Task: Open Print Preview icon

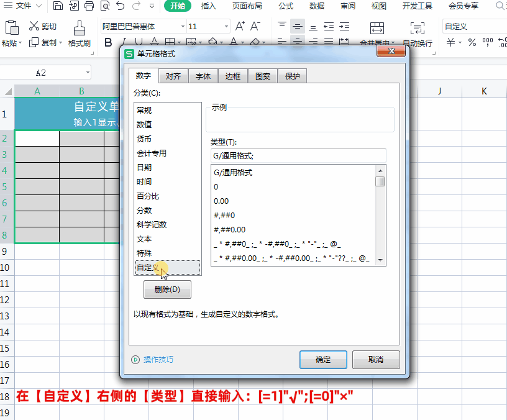Action: click(105, 6)
